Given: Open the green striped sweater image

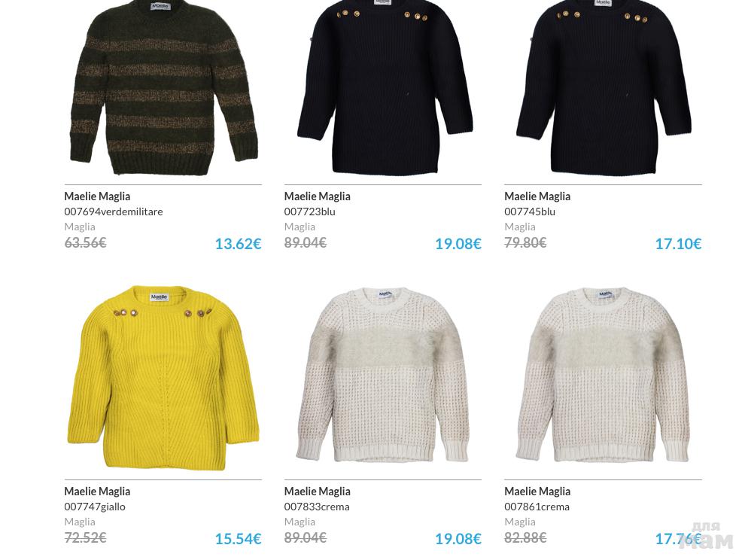Looking at the screenshot, I should pos(163,88).
